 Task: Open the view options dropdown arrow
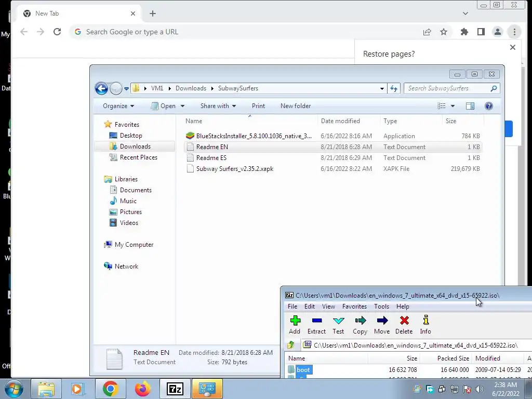pos(453,106)
